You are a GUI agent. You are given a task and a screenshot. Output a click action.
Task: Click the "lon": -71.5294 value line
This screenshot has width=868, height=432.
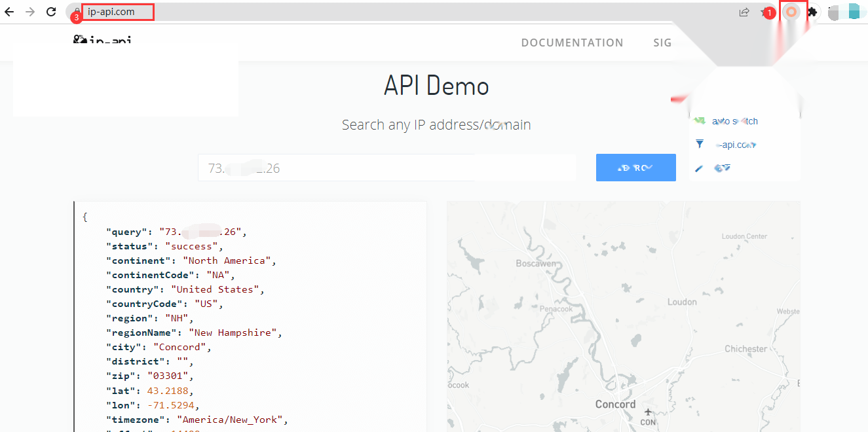(153, 405)
